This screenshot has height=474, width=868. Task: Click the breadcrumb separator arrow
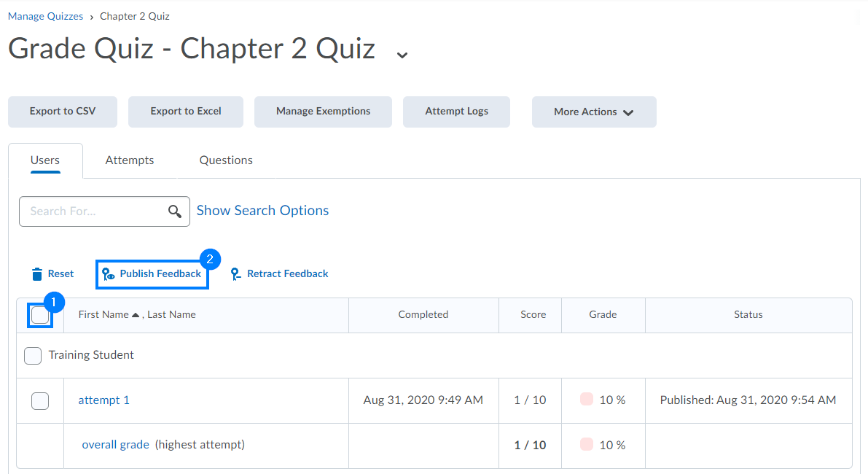91,16
